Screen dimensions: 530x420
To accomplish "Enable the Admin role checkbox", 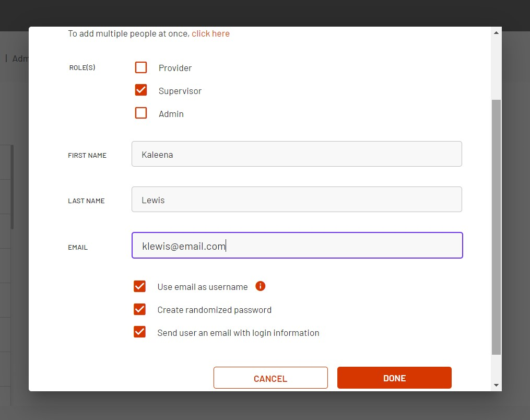I will coord(140,113).
